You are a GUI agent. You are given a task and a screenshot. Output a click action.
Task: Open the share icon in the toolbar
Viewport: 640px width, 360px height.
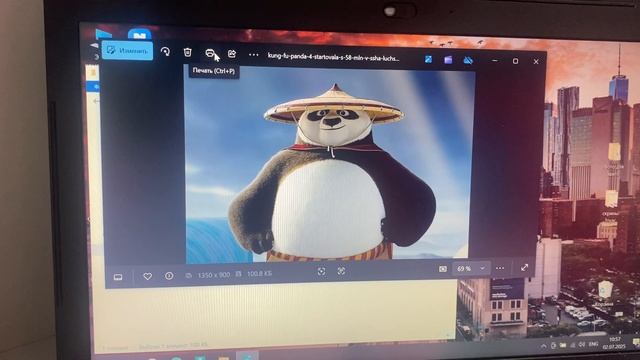(x=232, y=54)
